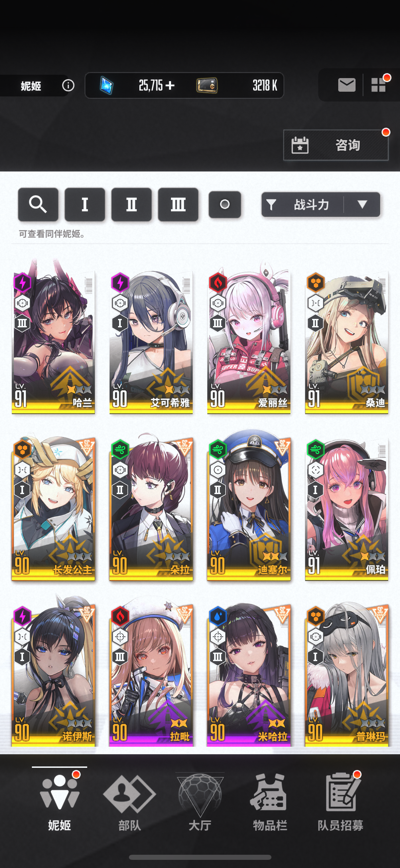Tap the info icon beside 妮姬
400x868 pixels.
(x=68, y=85)
